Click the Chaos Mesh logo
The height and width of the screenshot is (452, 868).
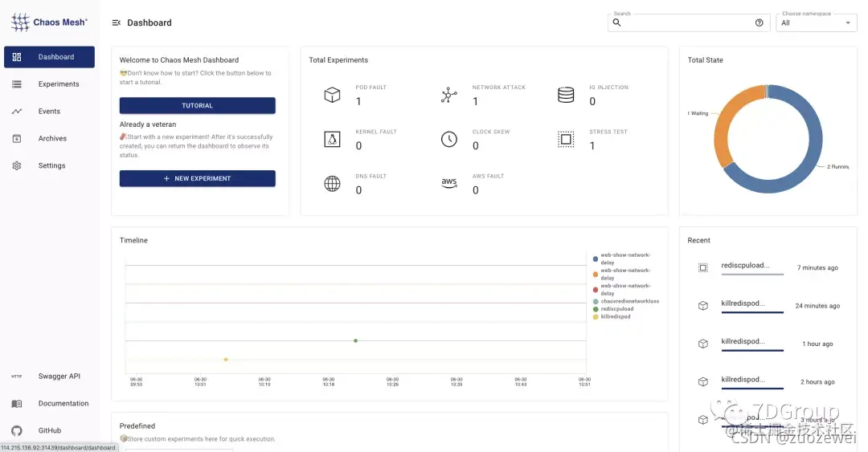pos(49,22)
